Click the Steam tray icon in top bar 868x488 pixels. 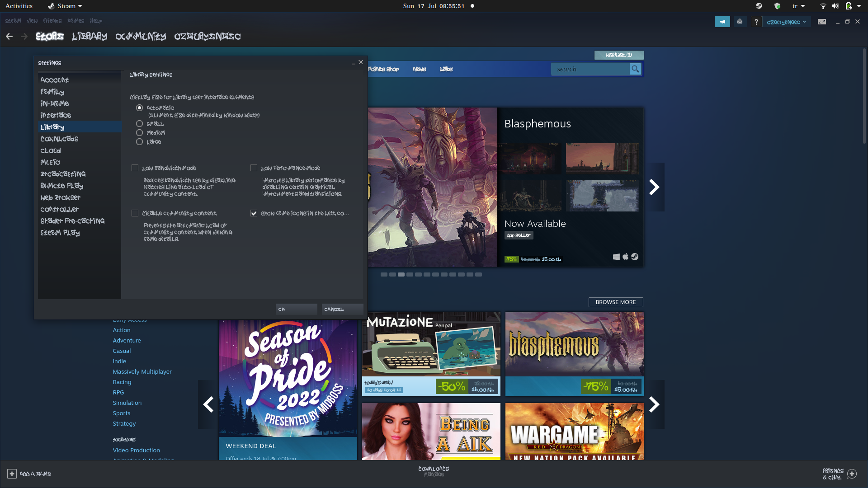[x=759, y=6]
